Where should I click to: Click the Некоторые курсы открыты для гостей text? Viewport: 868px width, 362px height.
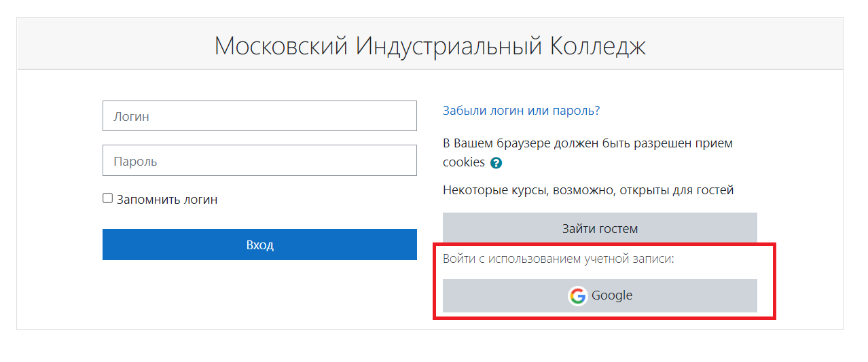(588, 190)
